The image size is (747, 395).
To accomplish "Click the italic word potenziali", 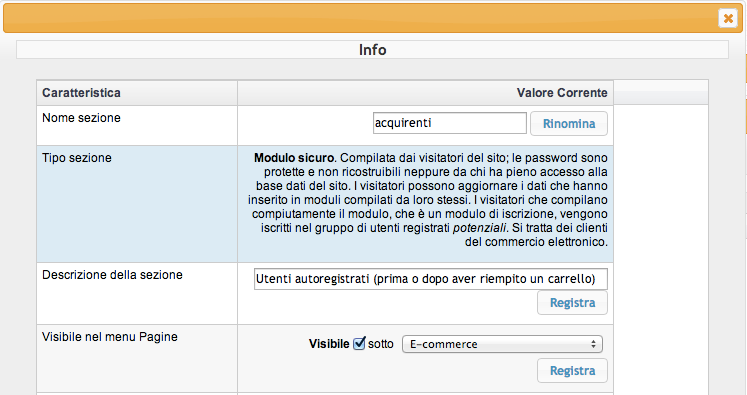I will pyautogui.click(x=479, y=228).
